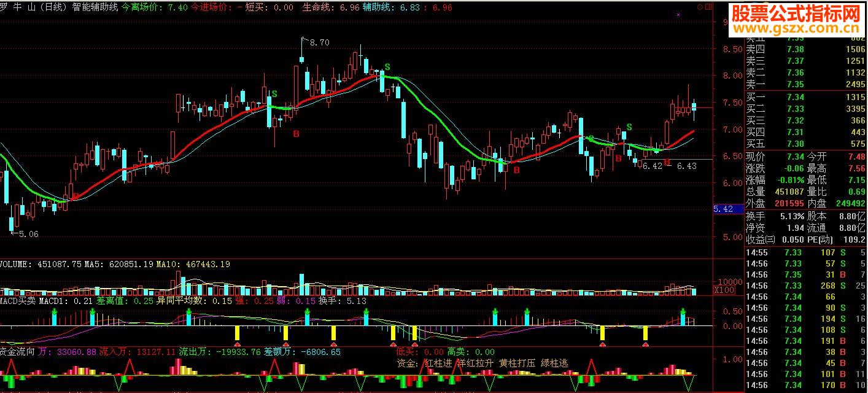Screen dimensions: 868x393
Task: Select the trade row with volume 170 B
Action: point(805,385)
